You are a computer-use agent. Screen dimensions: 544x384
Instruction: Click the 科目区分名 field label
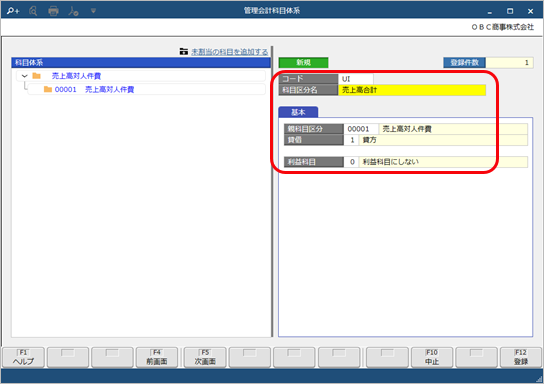click(x=308, y=90)
